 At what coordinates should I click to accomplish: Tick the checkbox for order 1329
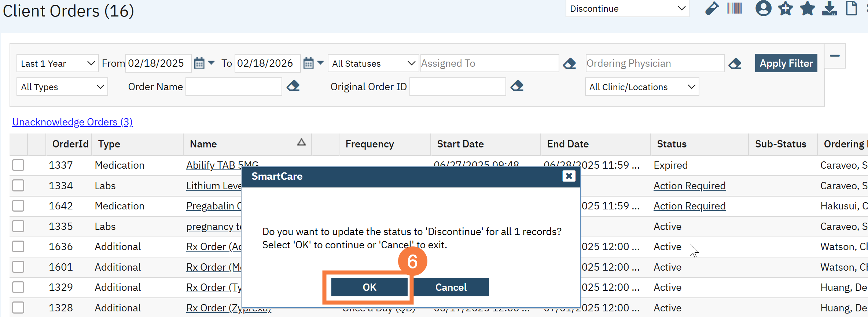click(x=18, y=287)
